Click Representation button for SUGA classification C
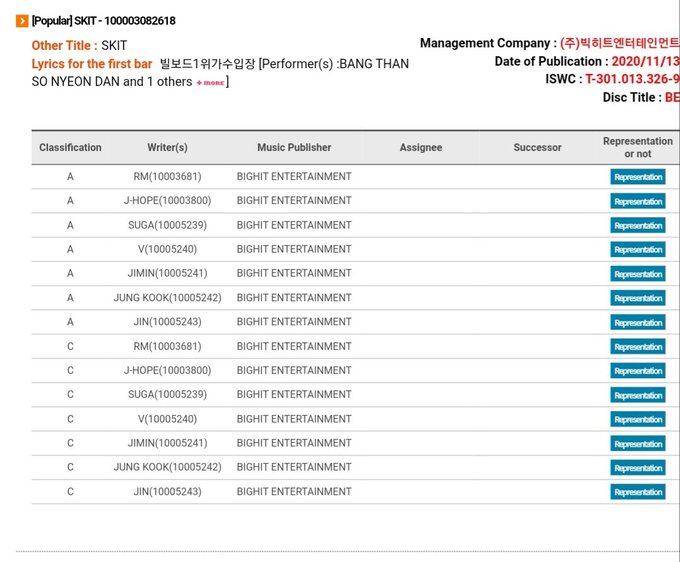The image size is (680, 562). [638, 395]
